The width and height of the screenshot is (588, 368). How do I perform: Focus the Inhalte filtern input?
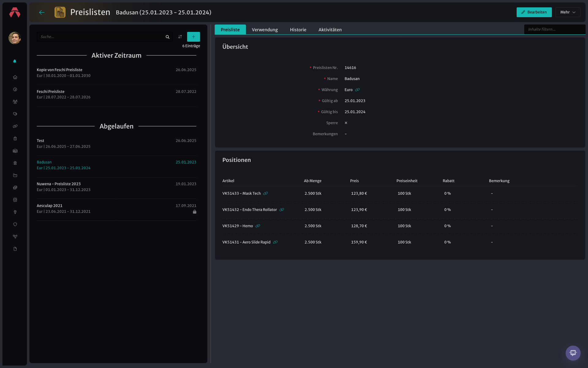point(555,29)
